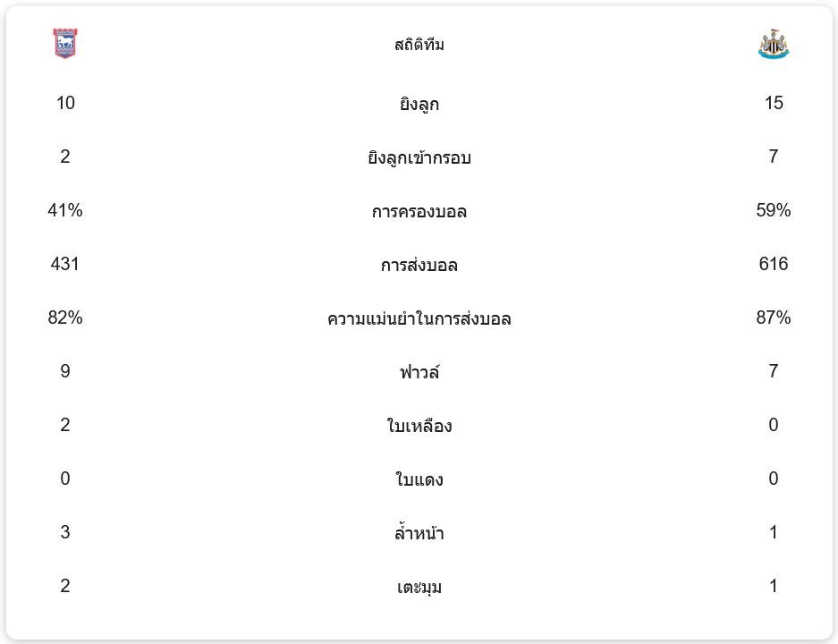Click the ใบเหลือง yellow cards label
Image resolution: width=838 pixels, height=644 pixels.
click(419, 427)
